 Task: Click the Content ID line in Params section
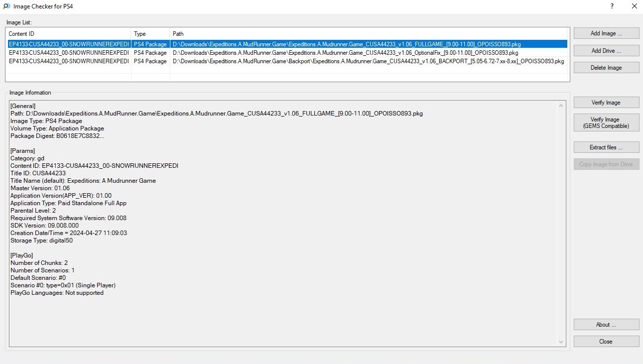[95, 166]
